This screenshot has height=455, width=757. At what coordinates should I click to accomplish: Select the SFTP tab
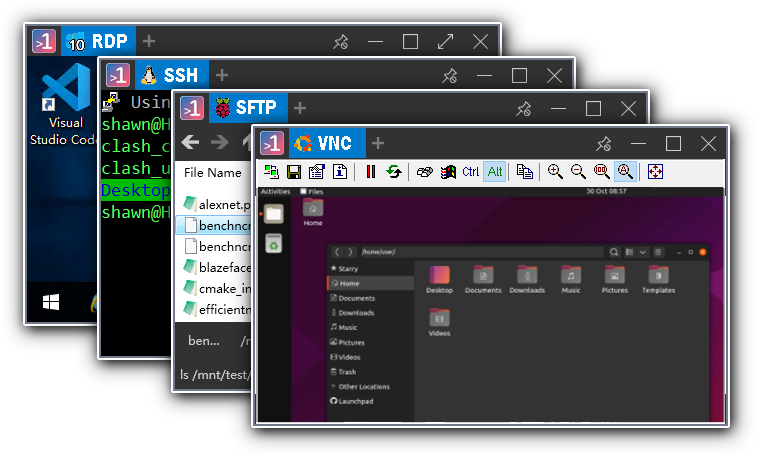click(x=248, y=107)
